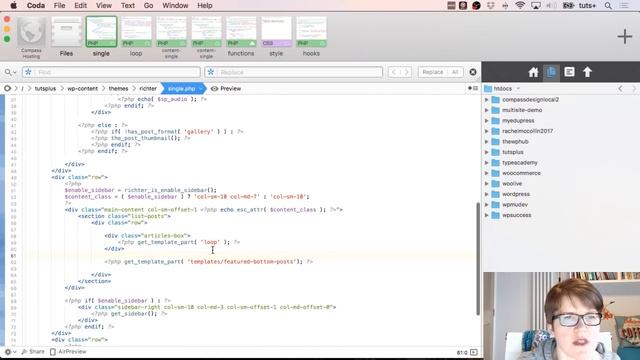
Task: Click wp-content in the path bar
Action: point(82,89)
